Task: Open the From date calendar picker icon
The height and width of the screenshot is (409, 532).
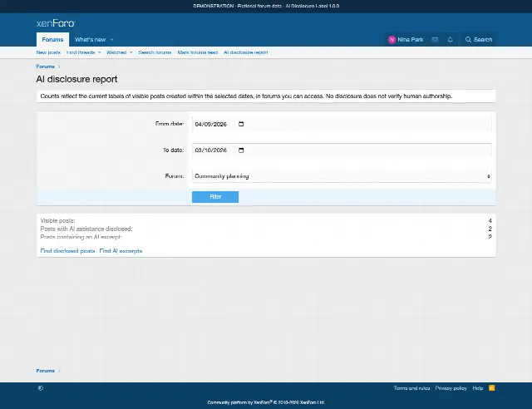Action: click(241, 124)
